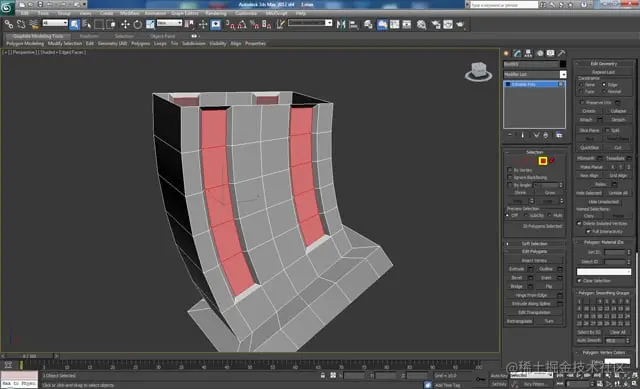Select the Face constraint radio button
The height and width of the screenshot is (389, 640).
[582, 91]
